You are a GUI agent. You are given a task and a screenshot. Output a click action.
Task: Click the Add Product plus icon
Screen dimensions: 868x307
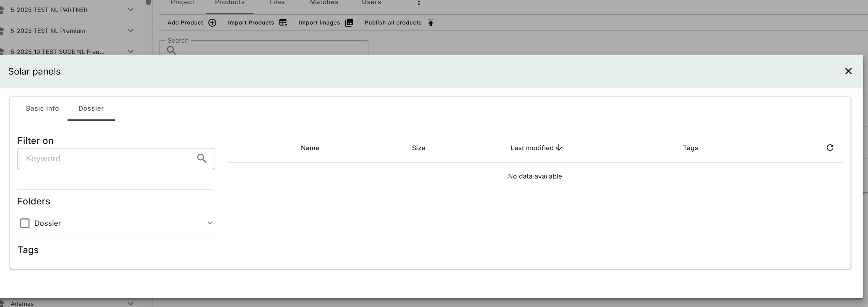coord(212,23)
